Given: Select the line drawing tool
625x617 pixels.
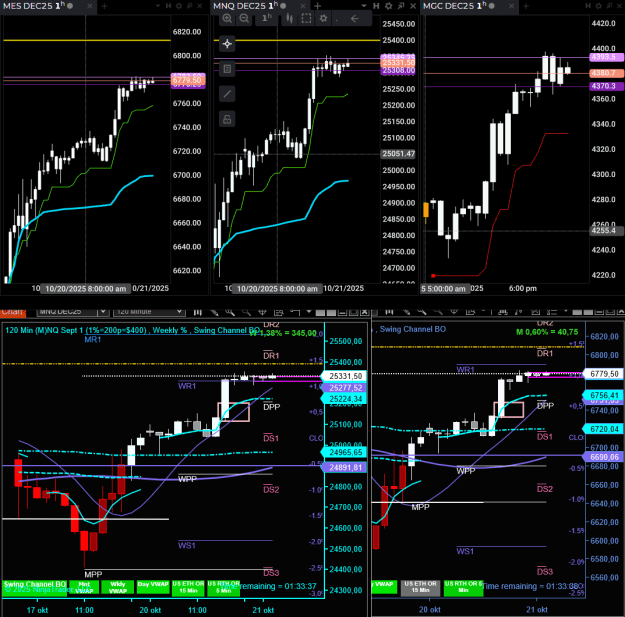Looking at the screenshot, I should (x=227, y=94).
